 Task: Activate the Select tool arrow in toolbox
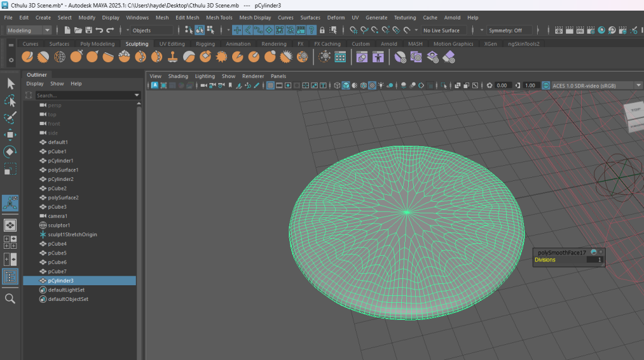click(10, 84)
